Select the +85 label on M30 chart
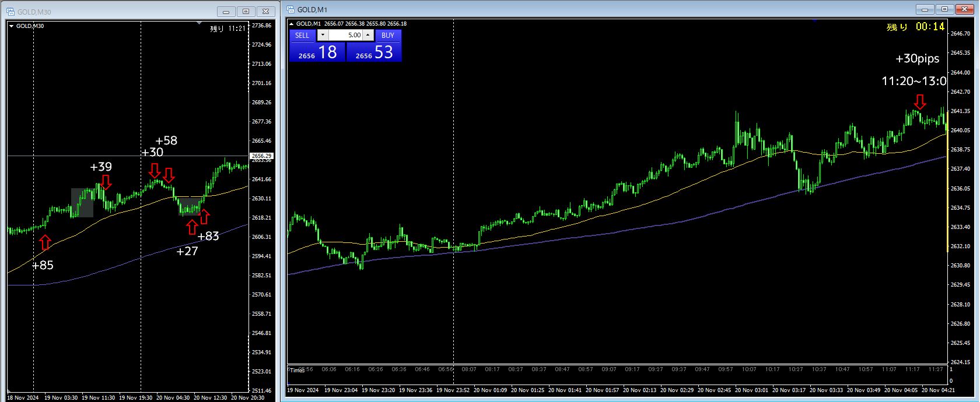The height and width of the screenshot is (402, 980). click(42, 265)
